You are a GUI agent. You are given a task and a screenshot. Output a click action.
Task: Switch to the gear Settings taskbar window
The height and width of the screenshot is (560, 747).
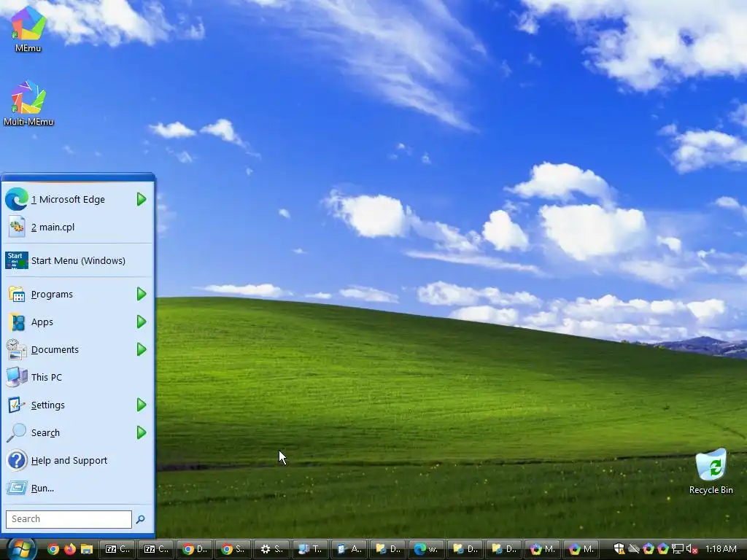tap(272, 549)
